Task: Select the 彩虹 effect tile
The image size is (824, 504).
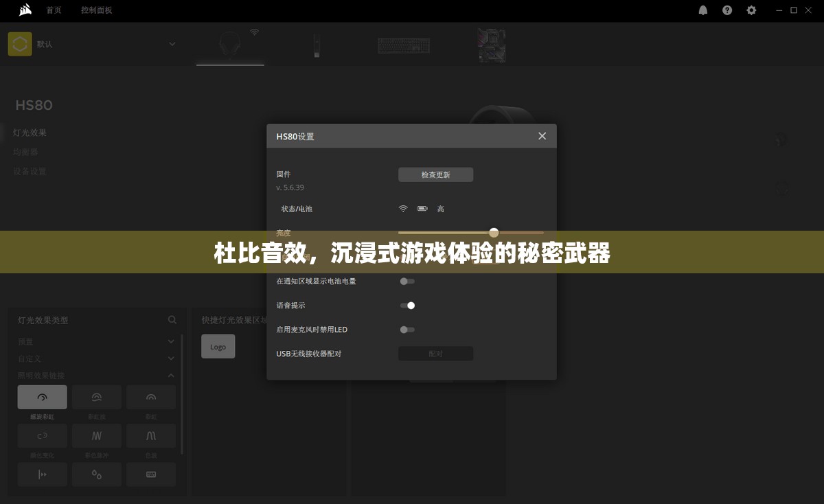Action: [x=151, y=397]
